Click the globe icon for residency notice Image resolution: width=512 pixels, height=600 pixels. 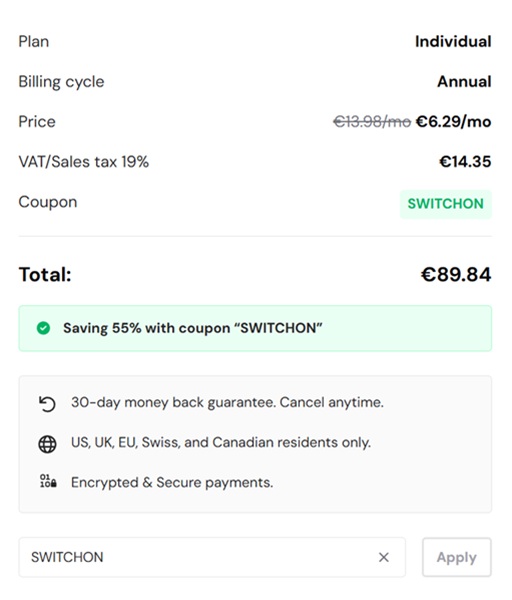pyautogui.click(x=47, y=444)
